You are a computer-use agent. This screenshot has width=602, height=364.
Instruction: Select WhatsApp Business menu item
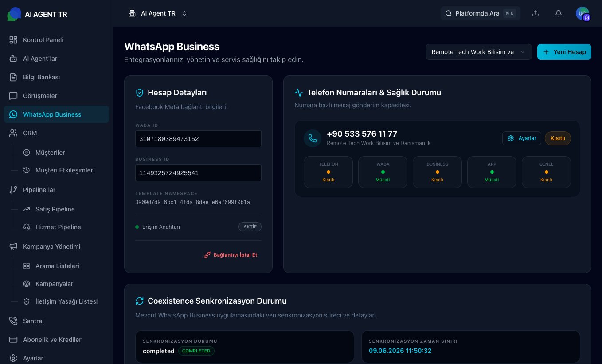coord(56,114)
